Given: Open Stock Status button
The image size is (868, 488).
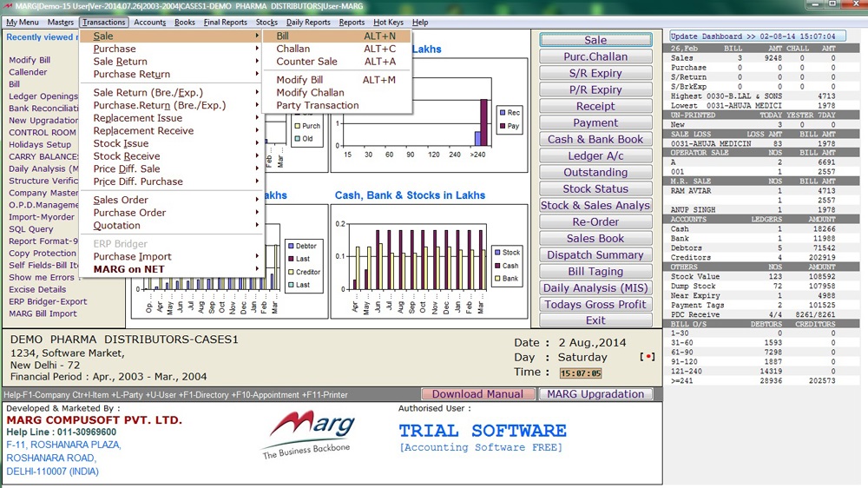Looking at the screenshot, I should coord(595,189).
